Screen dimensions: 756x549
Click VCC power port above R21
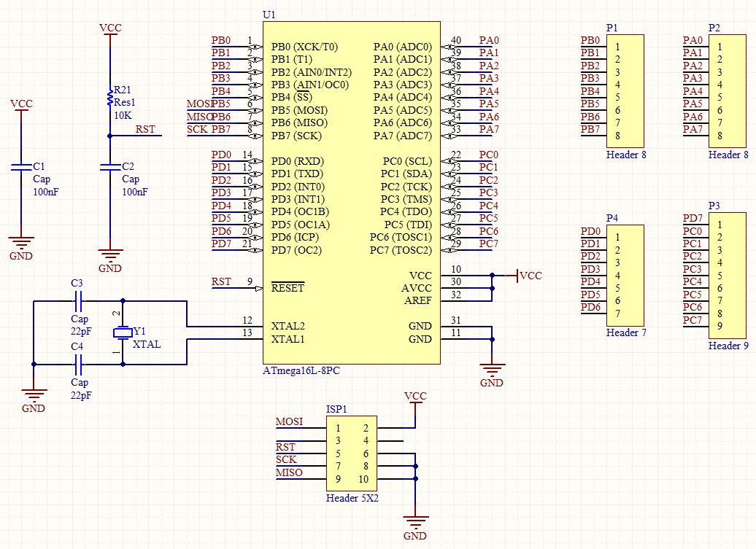tap(110, 30)
